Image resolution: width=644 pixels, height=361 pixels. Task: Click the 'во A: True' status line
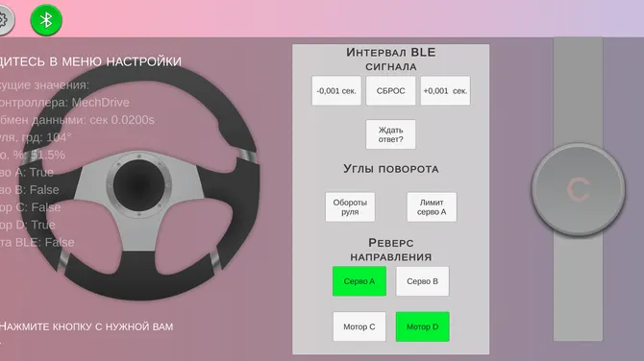[x=27, y=172]
